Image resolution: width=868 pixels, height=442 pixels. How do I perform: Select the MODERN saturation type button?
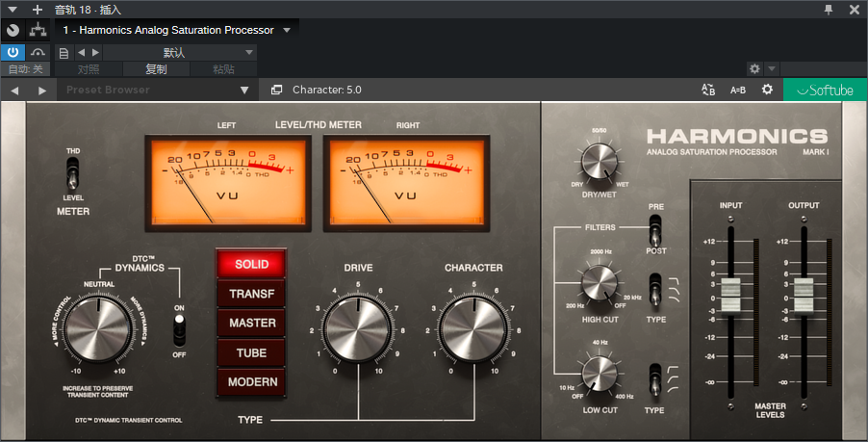(252, 382)
